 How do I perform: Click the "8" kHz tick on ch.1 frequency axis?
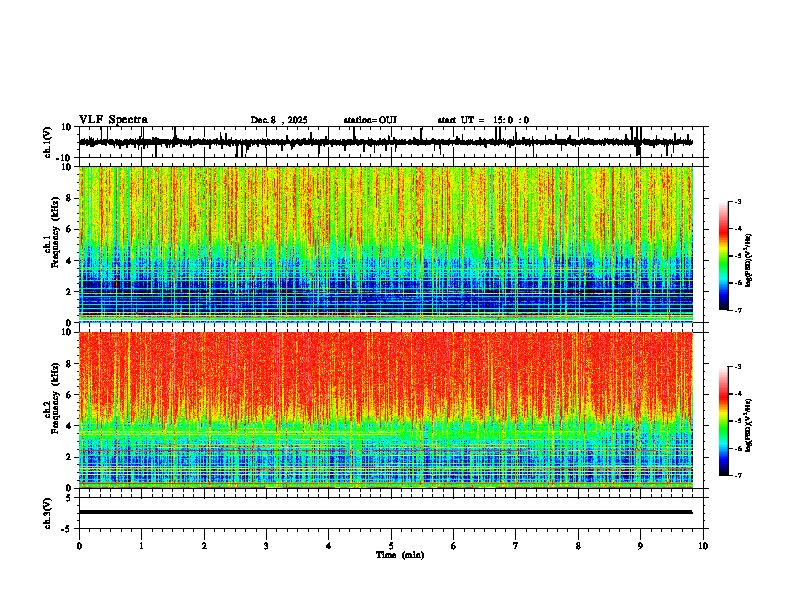pos(70,198)
